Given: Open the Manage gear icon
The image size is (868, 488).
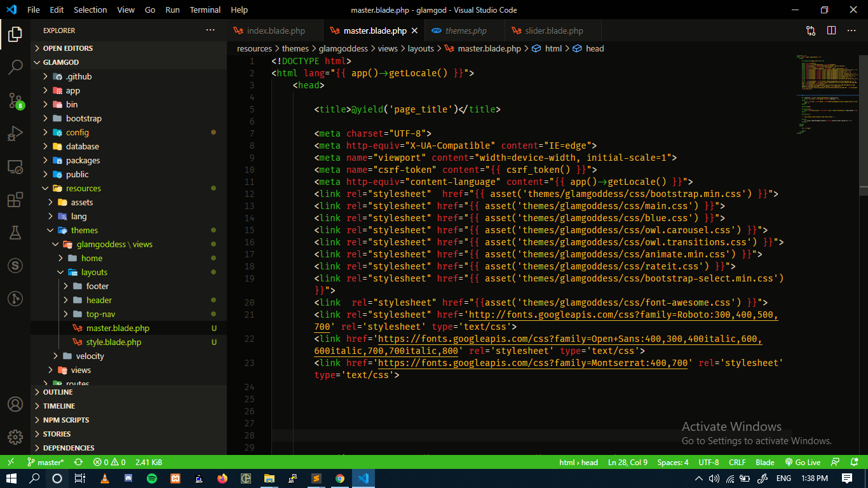Looking at the screenshot, I should click(15, 437).
